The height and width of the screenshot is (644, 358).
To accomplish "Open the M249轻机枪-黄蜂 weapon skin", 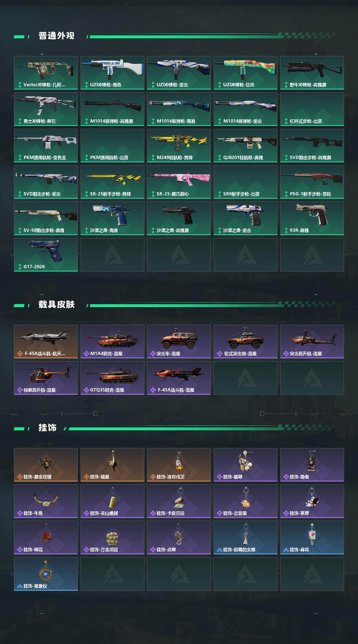I will [x=179, y=146].
